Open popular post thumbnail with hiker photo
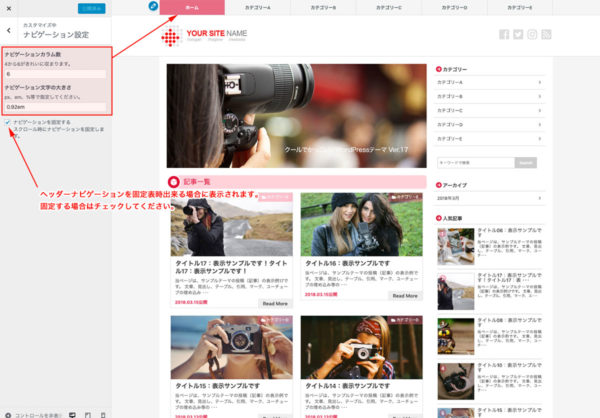Image resolution: width=600 pixels, height=418 pixels. pos(456,292)
